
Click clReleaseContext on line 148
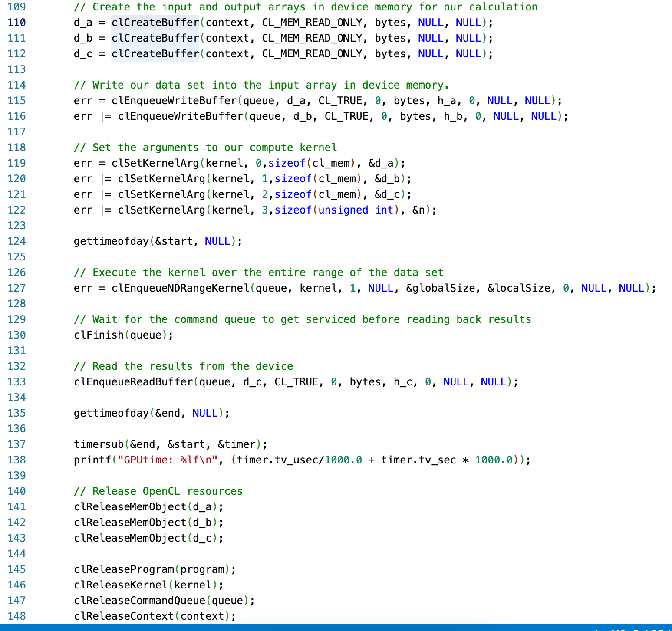click(x=124, y=616)
